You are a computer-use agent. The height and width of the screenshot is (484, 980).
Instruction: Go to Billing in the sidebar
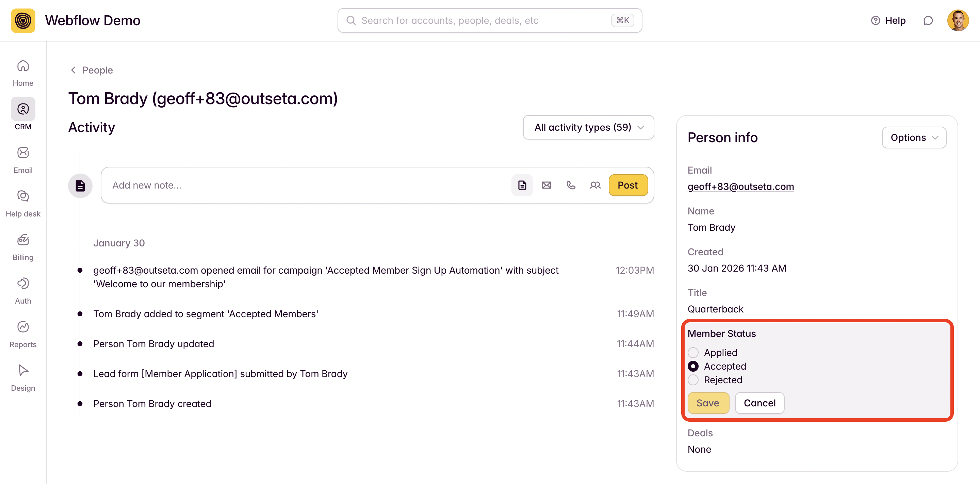point(23,247)
